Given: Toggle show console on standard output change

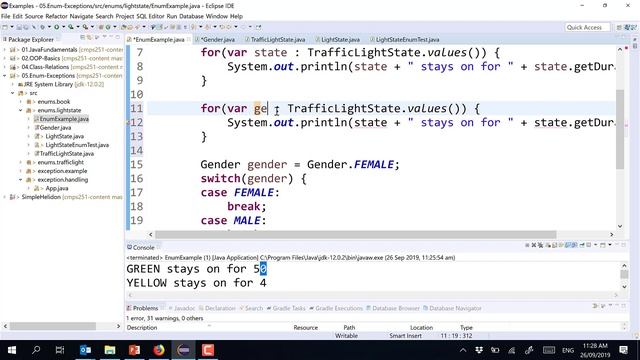Looking at the screenshot, I should 568,245.
